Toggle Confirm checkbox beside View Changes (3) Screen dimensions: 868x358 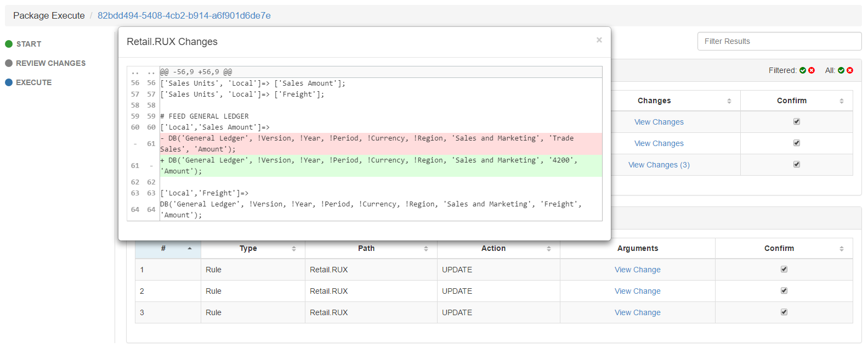(x=797, y=165)
